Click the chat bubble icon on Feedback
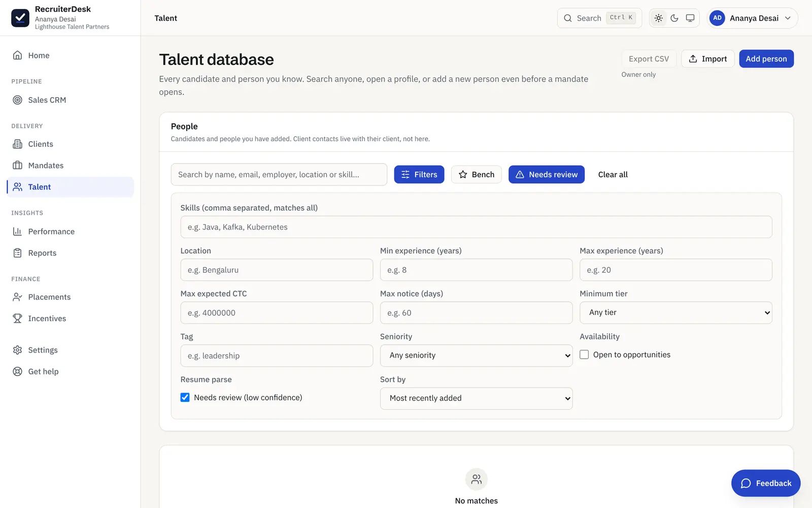This screenshot has height=508, width=812. pos(746,484)
